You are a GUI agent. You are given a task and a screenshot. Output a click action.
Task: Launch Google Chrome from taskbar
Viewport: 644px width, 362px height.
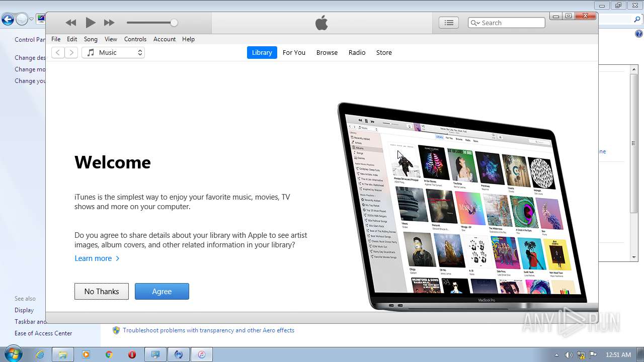[x=109, y=354]
